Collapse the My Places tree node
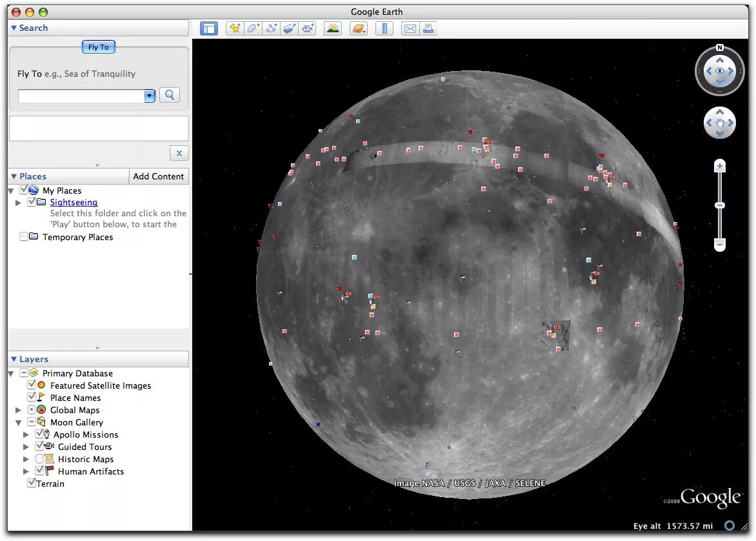This screenshot has height=541, width=756. [x=10, y=191]
